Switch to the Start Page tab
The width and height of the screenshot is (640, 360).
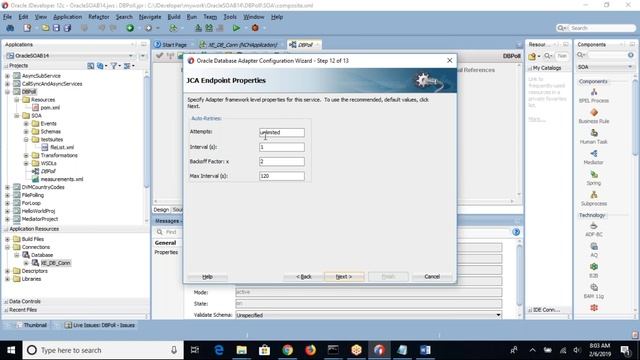coord(171,44)
